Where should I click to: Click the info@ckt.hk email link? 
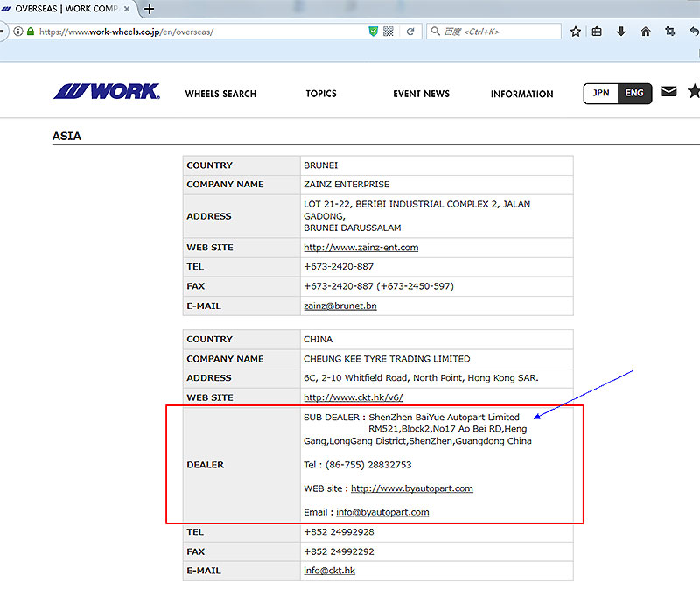click(329, 571)
